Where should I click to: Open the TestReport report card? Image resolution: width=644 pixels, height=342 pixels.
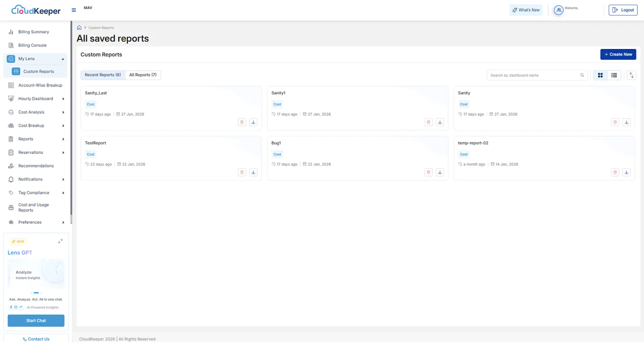point(171,158)
